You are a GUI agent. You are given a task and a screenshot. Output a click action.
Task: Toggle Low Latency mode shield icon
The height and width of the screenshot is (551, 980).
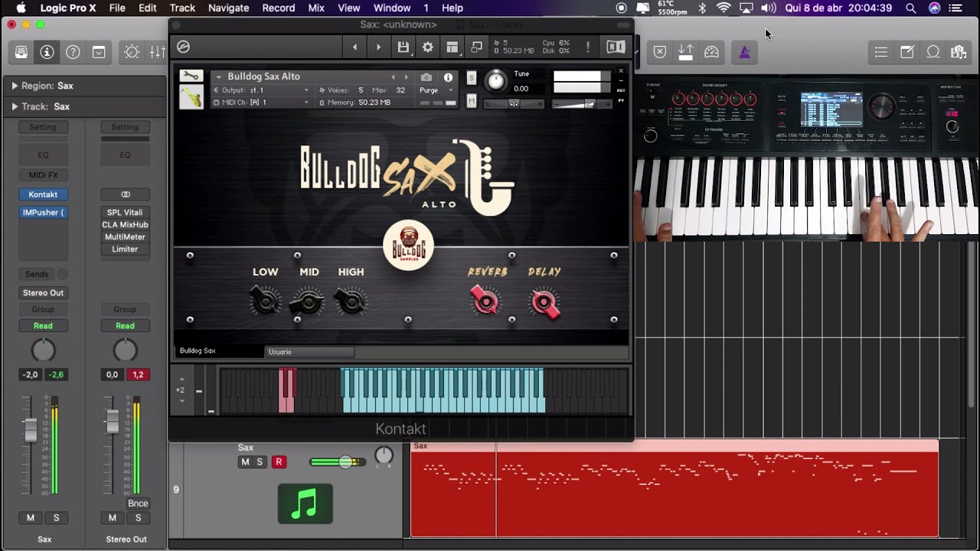coord(660,52)
